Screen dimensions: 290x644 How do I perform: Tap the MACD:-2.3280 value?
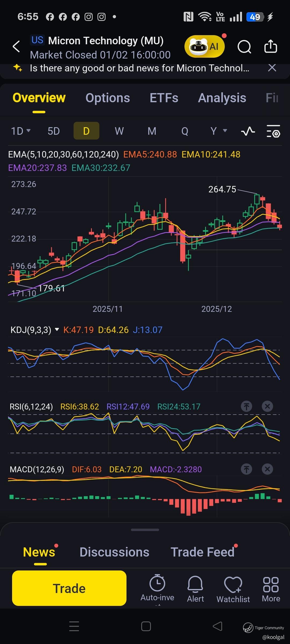176,469
